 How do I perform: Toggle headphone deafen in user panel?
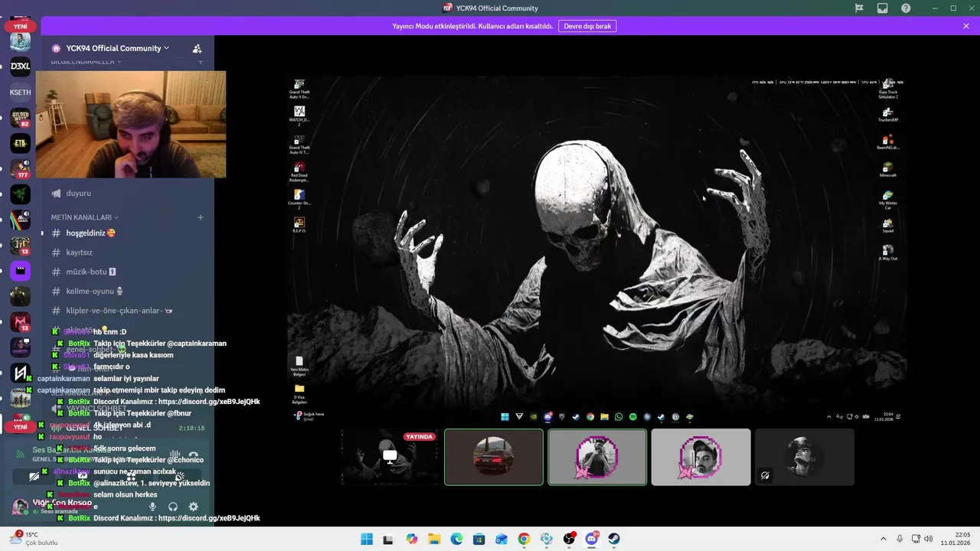point(173,507)
